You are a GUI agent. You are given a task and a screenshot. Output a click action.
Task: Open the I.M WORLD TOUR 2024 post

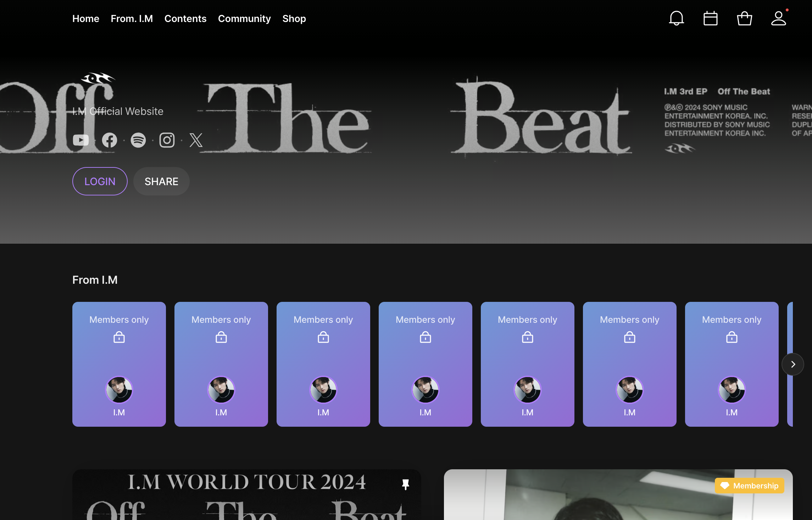[x=246, y=495]
